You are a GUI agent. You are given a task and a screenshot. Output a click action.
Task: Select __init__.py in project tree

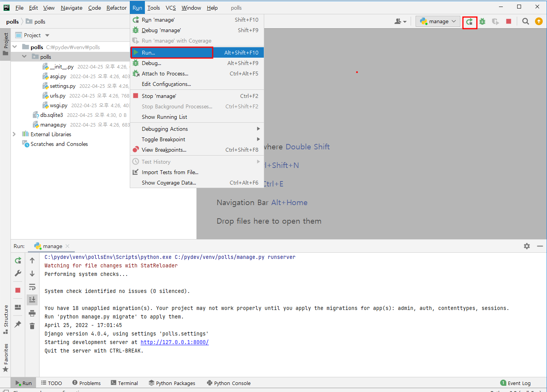point(62,67)
